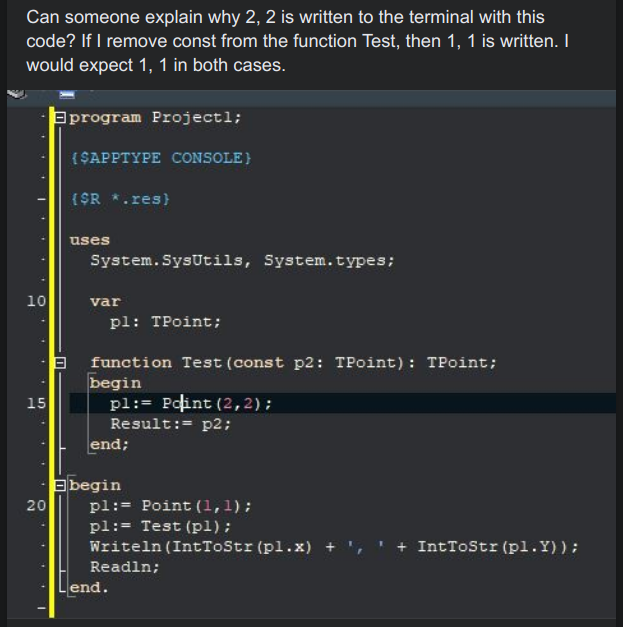Click the 'p1: TPoint;' declaration
623x627 pixels.
point(165,322)
